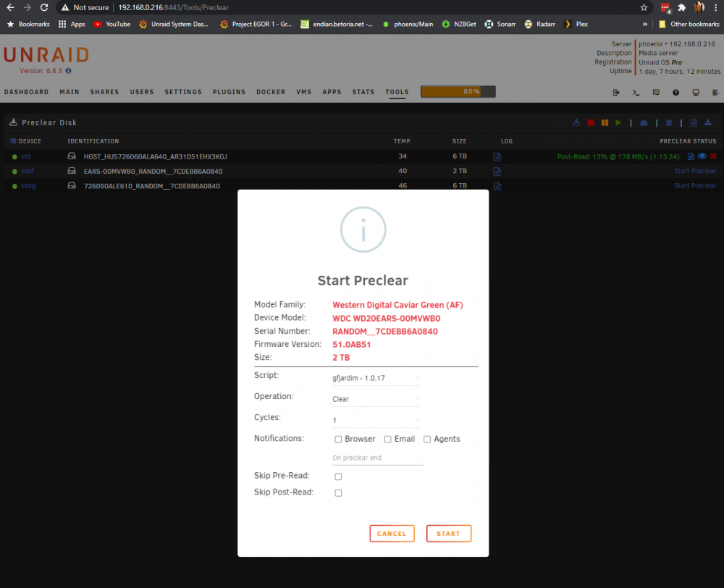Viewport: 724px width, 588px height.
Task: Open the VMS tab
Action: (x=304, y=92)
